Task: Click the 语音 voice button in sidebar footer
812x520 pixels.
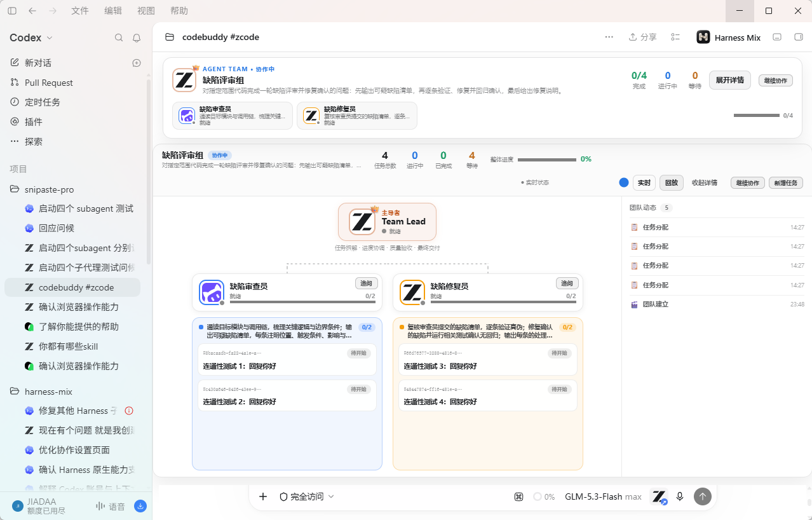Action: tap(111, 507)
